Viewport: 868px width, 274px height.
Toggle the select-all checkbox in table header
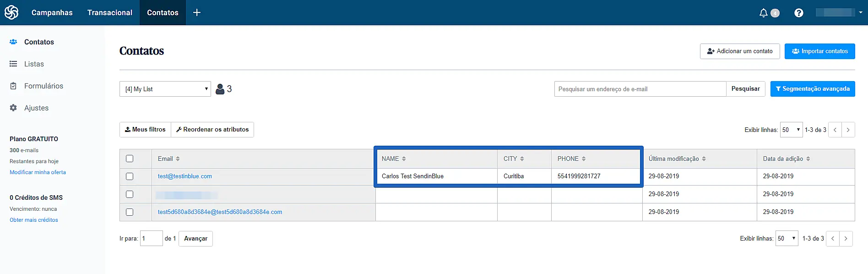130,159
